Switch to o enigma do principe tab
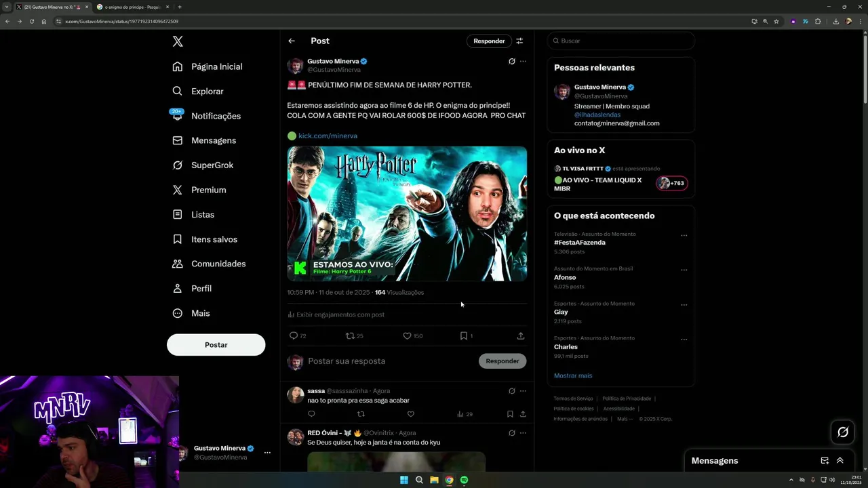Image resolution: width=868 pixels, height=488 pixels. (132, 7)
